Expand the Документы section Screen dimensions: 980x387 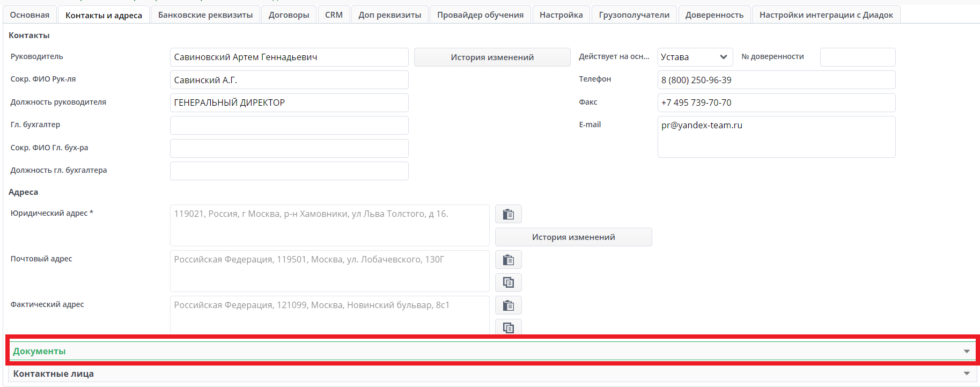point(492,351)
